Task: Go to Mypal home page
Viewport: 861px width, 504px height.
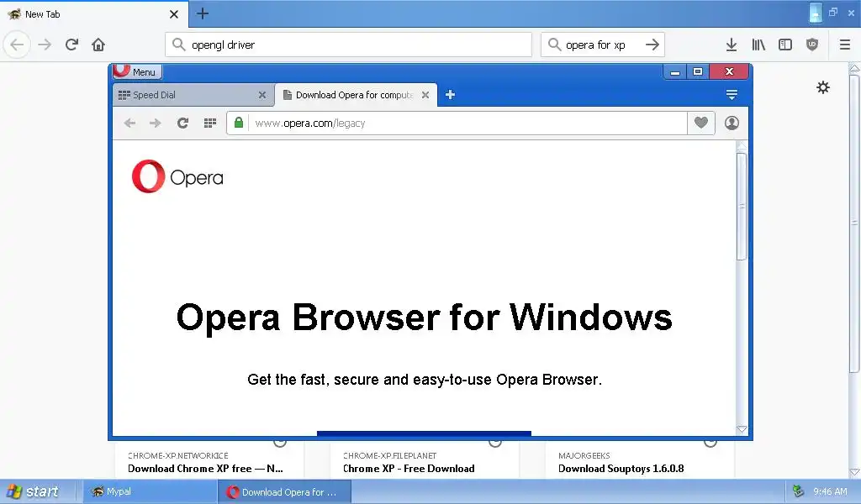Action: pos(98,45)
